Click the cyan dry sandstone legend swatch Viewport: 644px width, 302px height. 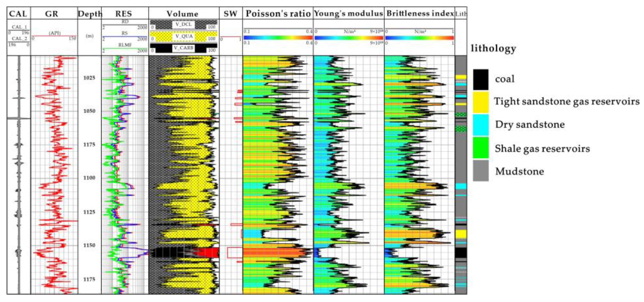tap(480, 125)
